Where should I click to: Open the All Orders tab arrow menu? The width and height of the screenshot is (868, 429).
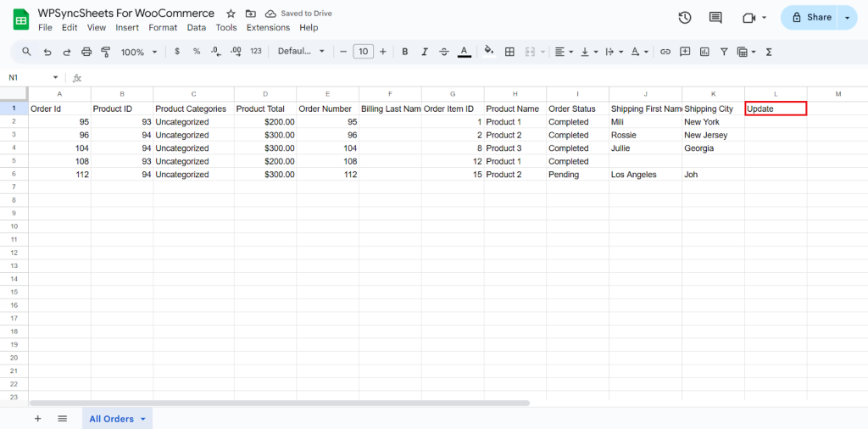click(x=142, y=419)
